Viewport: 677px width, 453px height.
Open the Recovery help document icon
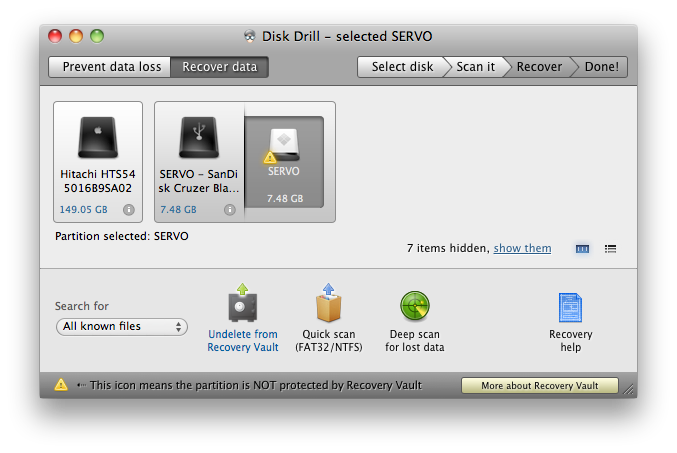click(x=570, y=307)
